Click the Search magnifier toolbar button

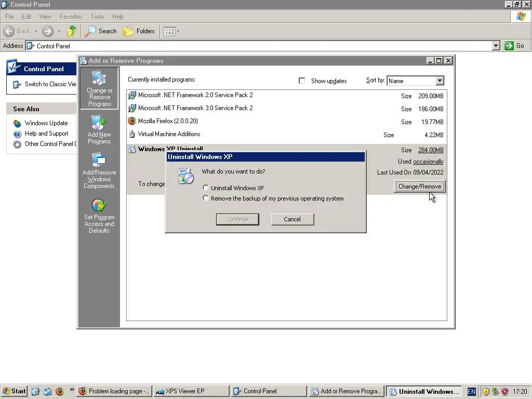point(100,31)
